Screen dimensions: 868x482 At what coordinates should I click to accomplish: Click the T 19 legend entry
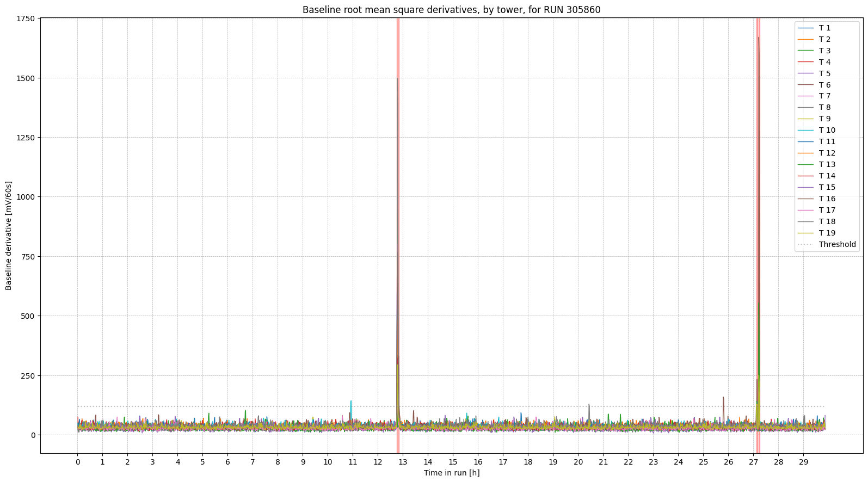tap(827, 233)
